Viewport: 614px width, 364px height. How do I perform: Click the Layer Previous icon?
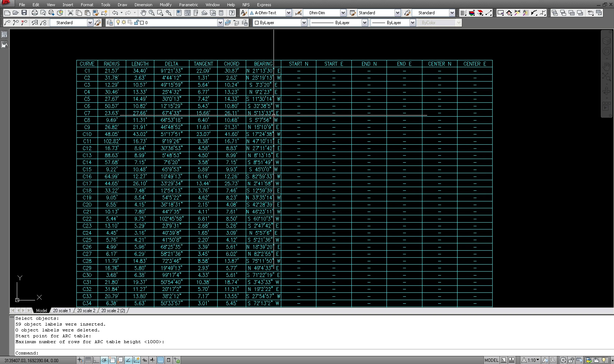[x=236, y=23]
